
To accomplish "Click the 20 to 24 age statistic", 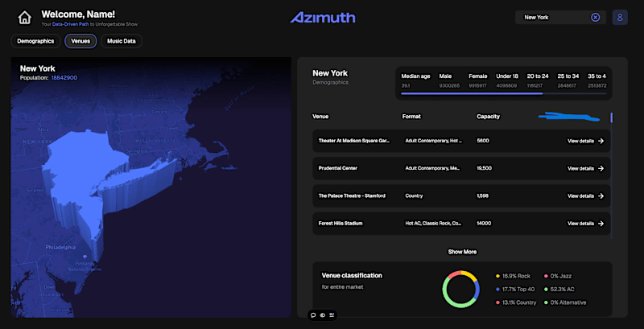I will pos(538,80).
